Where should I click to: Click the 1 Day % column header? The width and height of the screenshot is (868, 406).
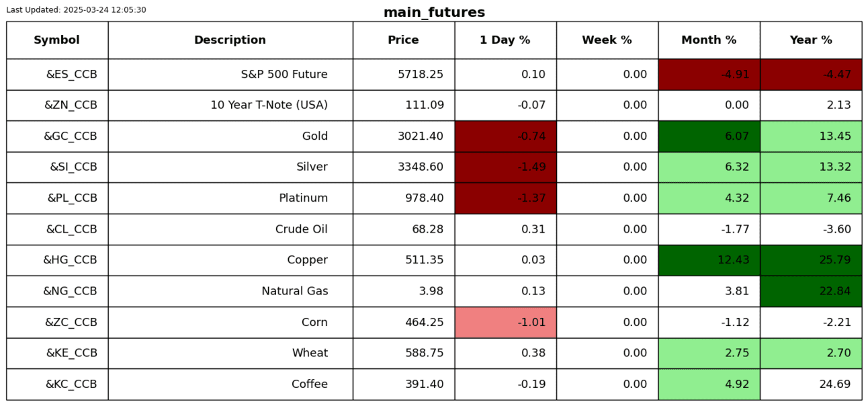[x=505, y=40]
